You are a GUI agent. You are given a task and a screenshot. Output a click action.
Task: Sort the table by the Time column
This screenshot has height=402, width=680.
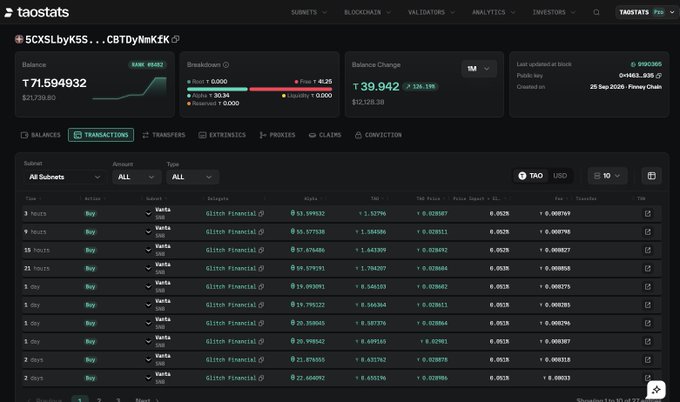click(33, 199)
